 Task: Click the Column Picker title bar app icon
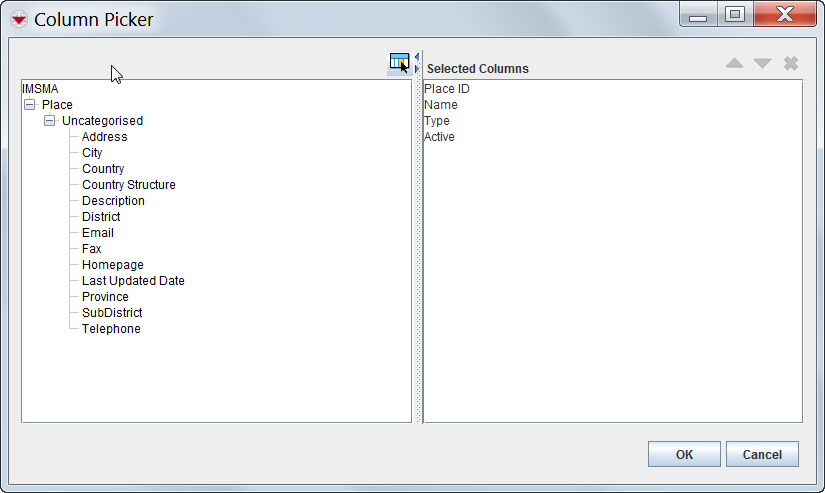pos(18,18)
